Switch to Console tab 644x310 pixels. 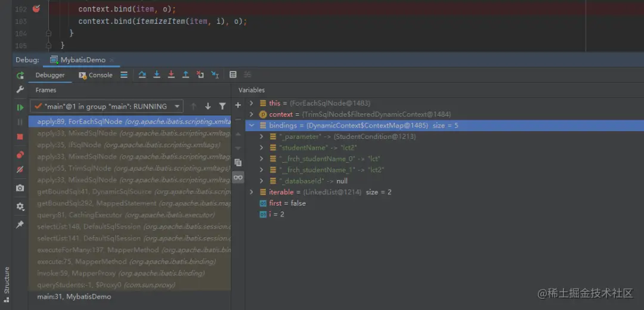[95, 75]
